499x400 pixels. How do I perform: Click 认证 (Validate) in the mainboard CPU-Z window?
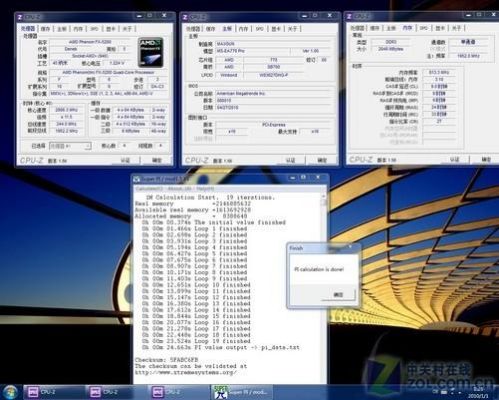(x=290, y=160)
